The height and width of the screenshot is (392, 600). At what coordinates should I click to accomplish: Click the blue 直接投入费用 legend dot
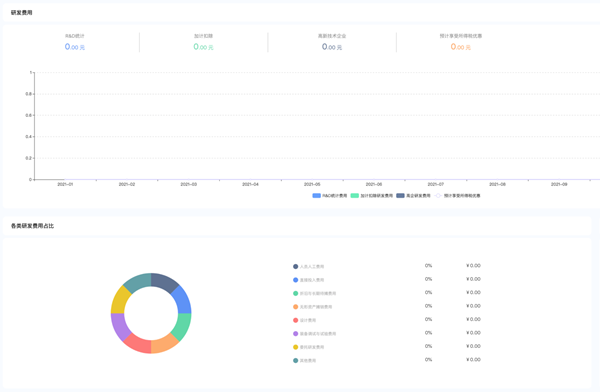pos(295,280)
